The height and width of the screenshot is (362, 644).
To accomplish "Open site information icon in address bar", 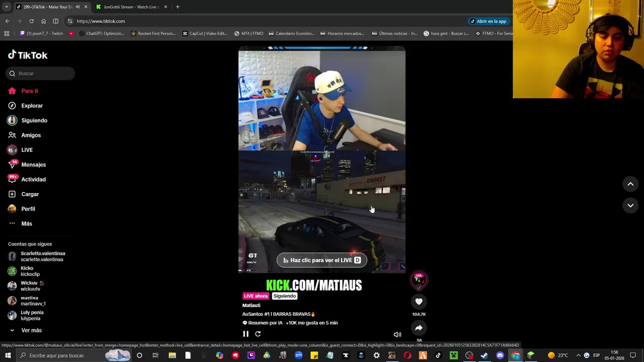I will pos(70,21).
